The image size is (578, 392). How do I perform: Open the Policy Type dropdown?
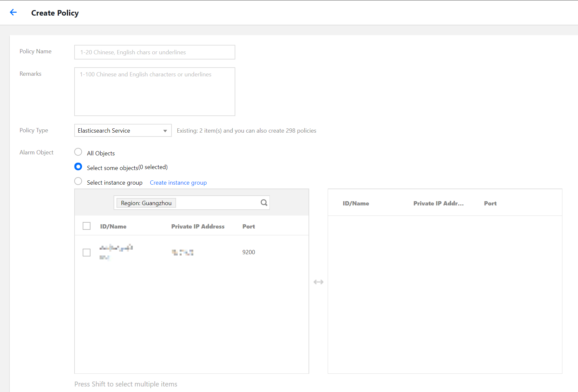click(123, 131)
